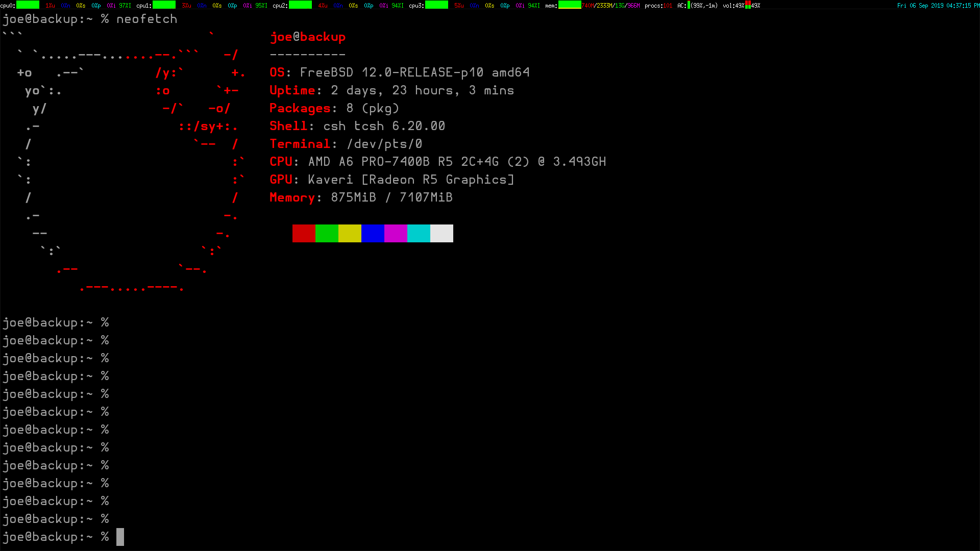Viewport: 980px width, 551px height.
Task: Click the cpu1 green usage bar
Action: [x=164, y=5]
